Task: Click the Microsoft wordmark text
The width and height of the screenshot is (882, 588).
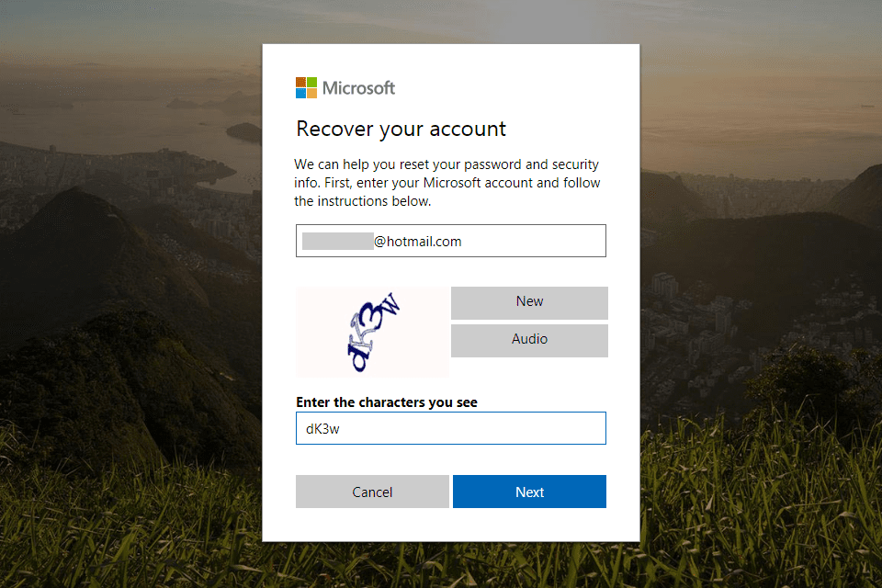Action: coord(359,88)
